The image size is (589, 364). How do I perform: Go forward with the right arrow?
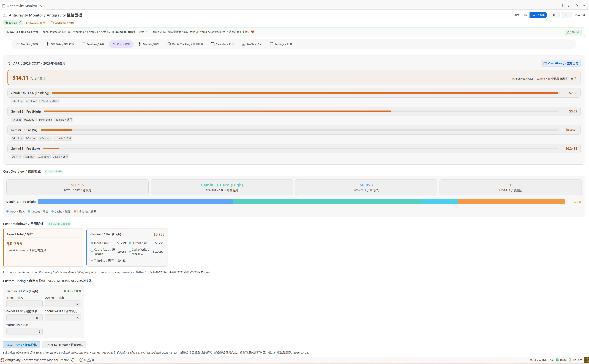576,5
